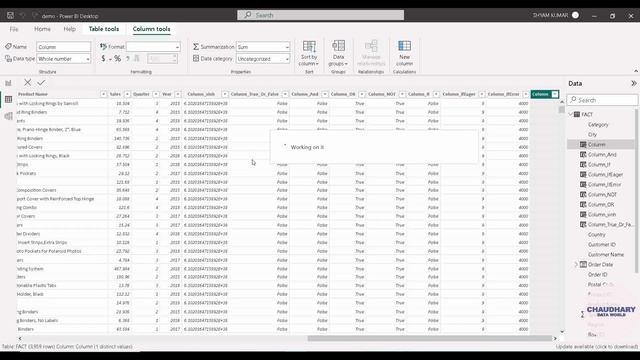Screen dimensions: 640x360
Task: Select the Category field in Data pane
Action: 598,124
